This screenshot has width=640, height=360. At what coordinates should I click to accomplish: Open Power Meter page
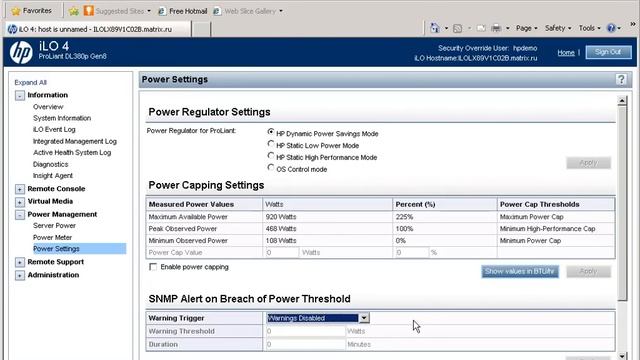[x=52, y=237]
